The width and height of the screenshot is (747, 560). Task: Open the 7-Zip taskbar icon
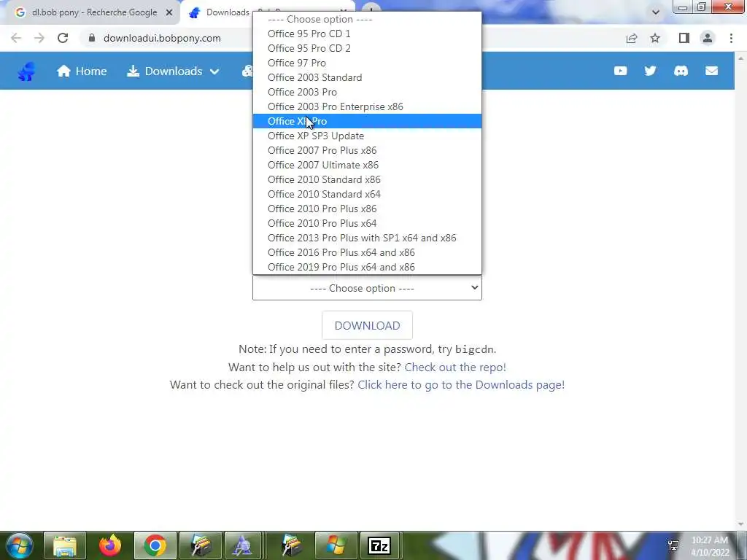[379, 545]
